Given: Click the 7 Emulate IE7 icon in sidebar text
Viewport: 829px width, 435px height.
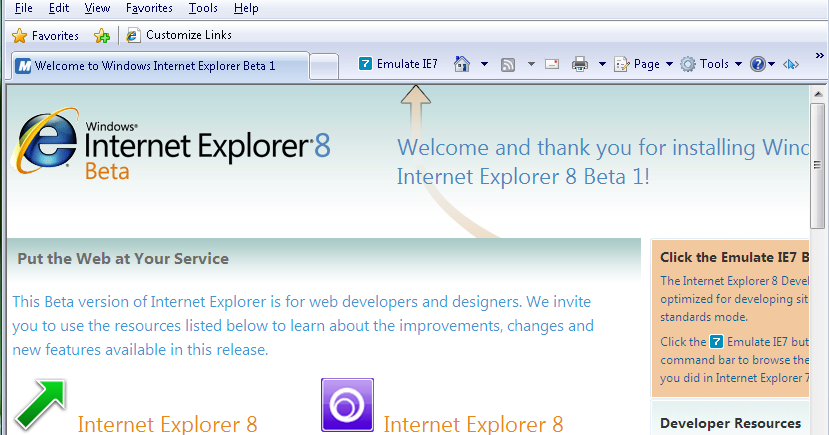Looking at the screenshot, I should point(716,342).
